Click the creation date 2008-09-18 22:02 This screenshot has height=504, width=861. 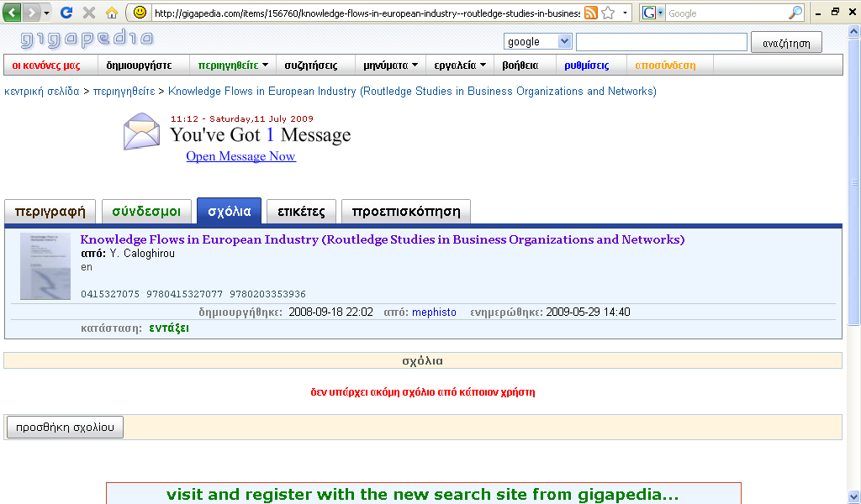330,312
